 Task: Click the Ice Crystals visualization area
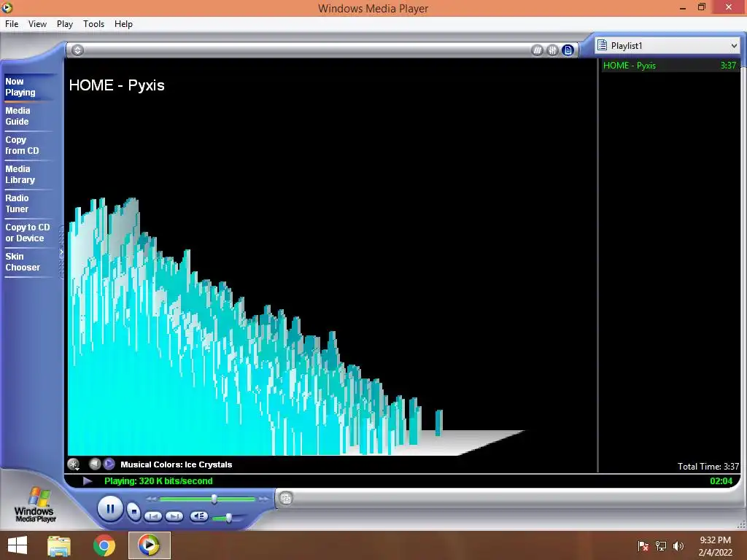[x=330, y=257]
